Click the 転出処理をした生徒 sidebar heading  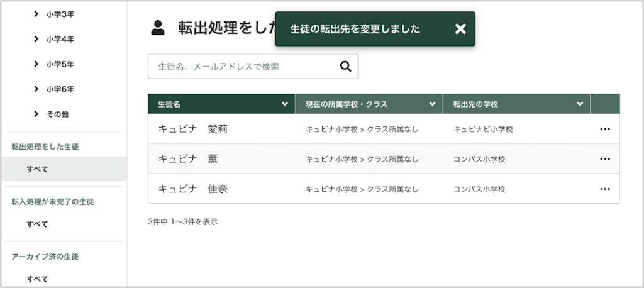45,147
